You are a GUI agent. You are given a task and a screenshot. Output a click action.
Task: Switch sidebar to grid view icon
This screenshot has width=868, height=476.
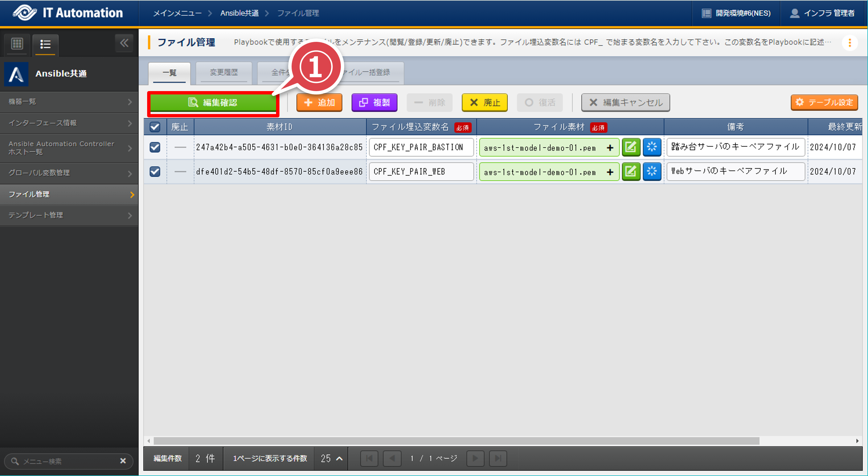click(x=17, y=44)
